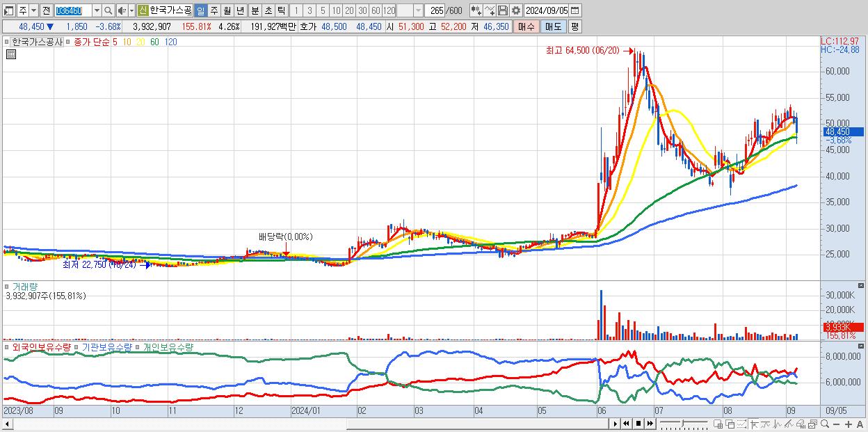The image size is (868, 432).
Task: Choose the 30 interval button
Action: [362, 10]
